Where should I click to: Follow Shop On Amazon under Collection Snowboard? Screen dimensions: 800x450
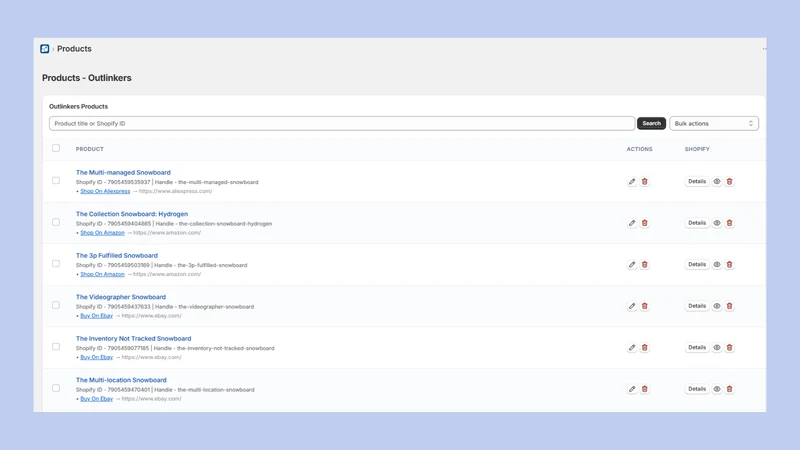click(x=102, y=233)
